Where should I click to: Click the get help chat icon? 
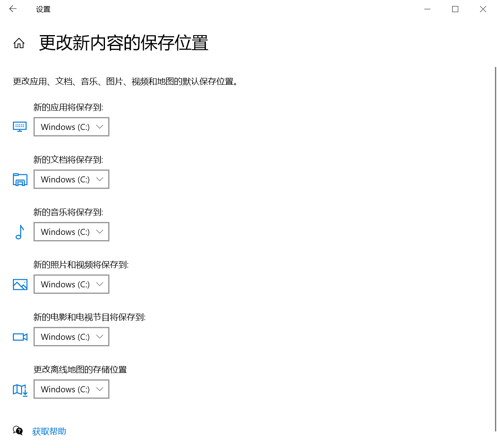pos(18,431)
